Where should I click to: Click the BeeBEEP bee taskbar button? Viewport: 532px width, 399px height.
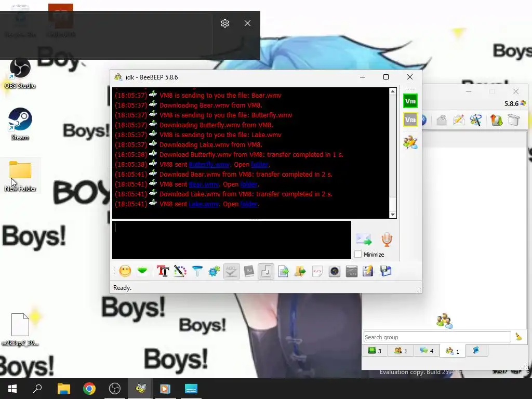pyautogui.click(x=140, y=389)
